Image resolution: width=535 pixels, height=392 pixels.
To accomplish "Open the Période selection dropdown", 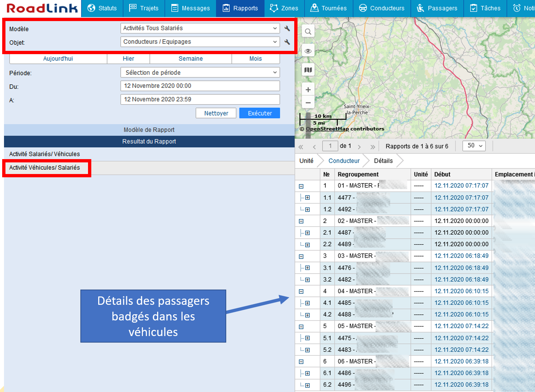I will [x=200, y=73].
